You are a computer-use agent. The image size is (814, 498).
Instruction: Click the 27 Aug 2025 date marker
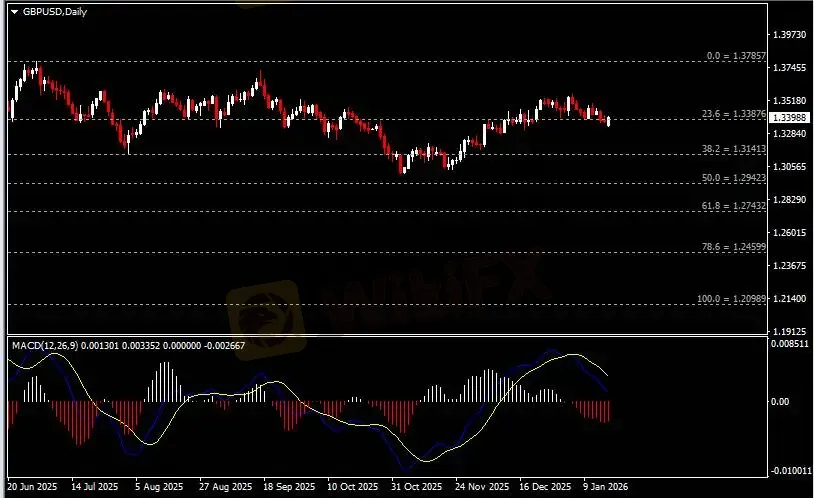(x=225, y=487)
